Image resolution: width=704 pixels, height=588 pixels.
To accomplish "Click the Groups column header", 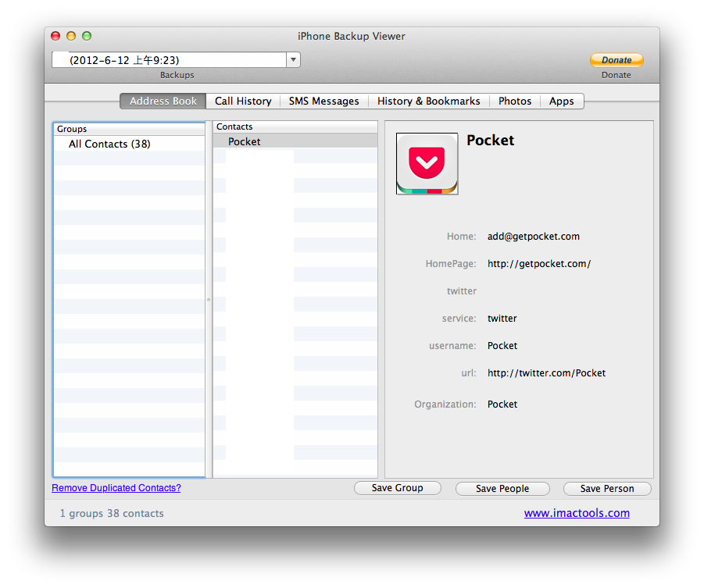I will (129, 129).
